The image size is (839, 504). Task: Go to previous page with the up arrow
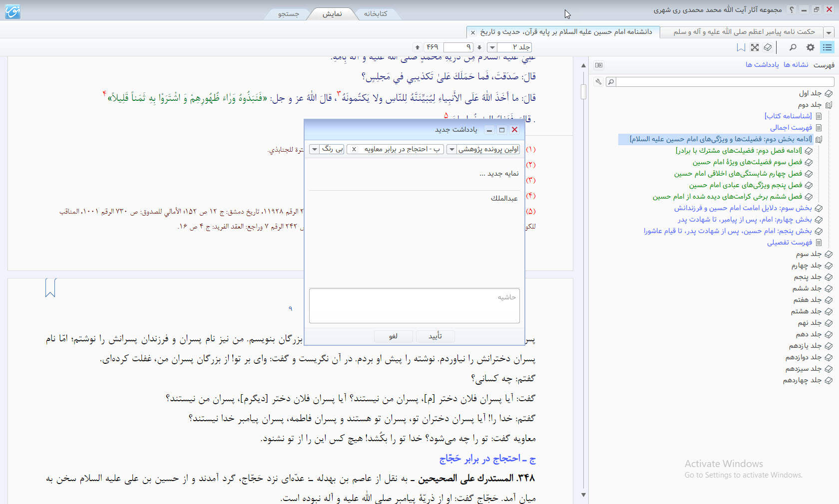pos(418,47)
